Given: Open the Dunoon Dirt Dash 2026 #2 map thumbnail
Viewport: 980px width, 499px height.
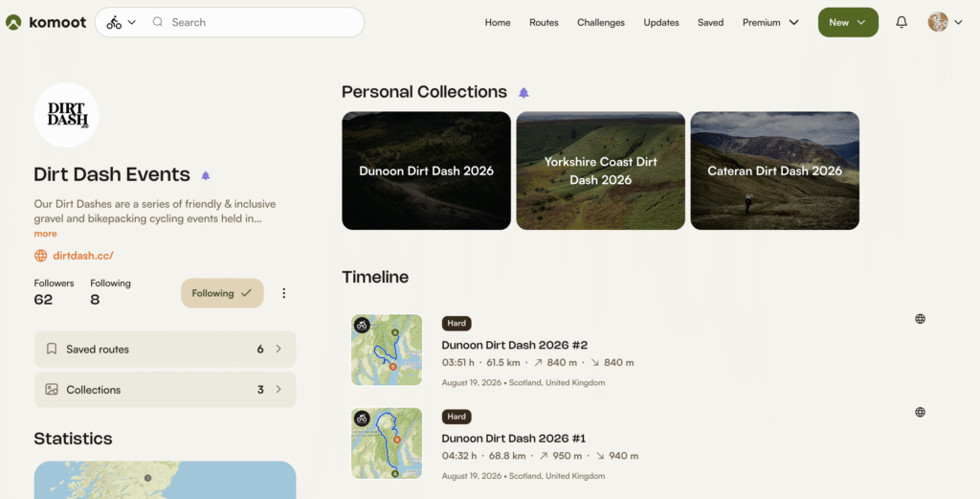Looking at the screenshot, I should coord(387,350).
